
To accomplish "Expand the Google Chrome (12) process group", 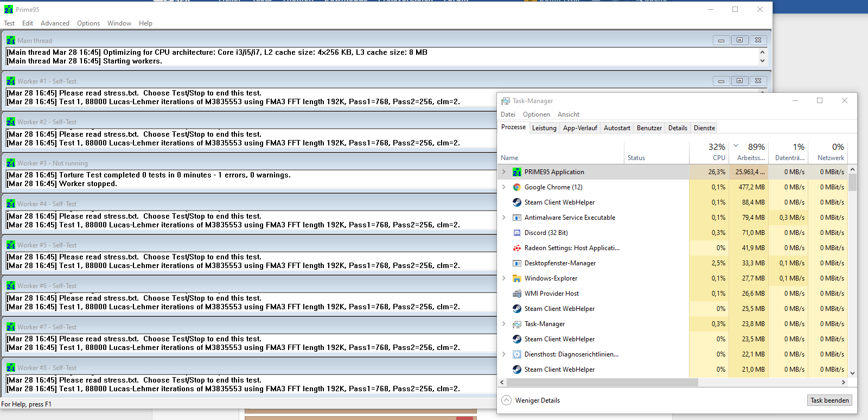I will coord(504,187).
